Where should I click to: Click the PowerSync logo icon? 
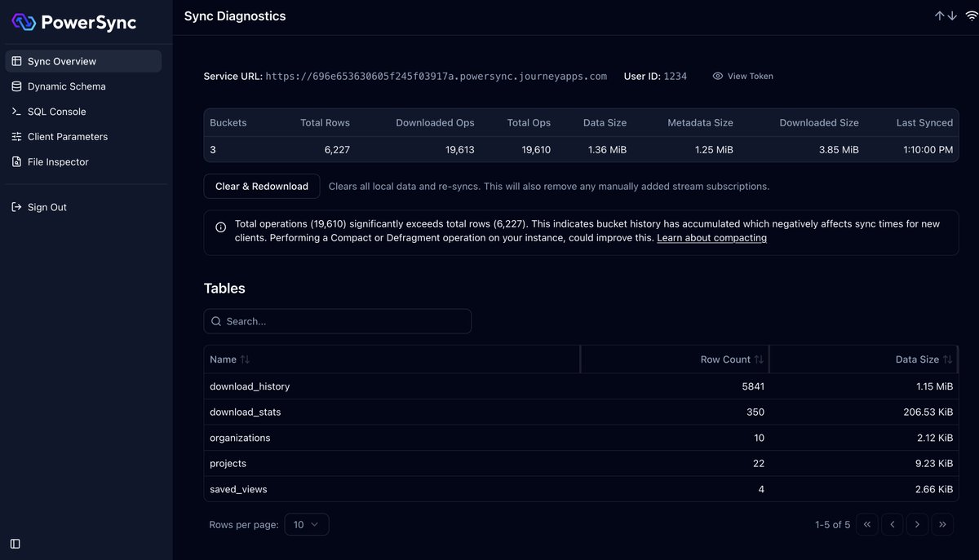(24, 22)
